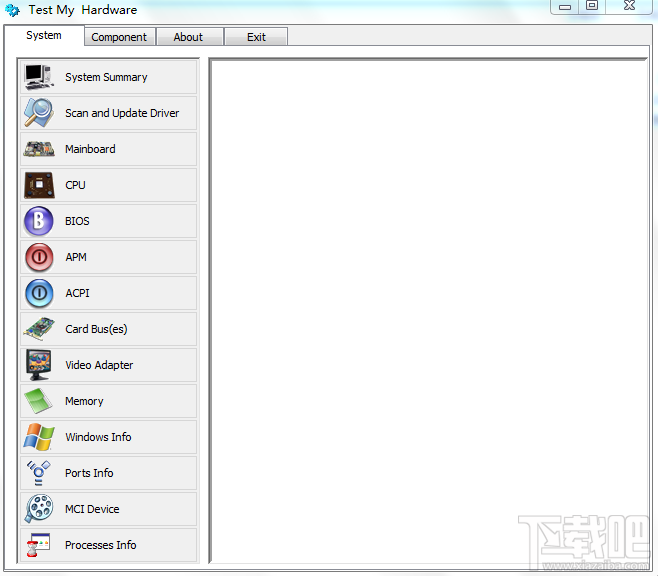Click the green Memory icon
658x576 pixels.
pyautogui.click(x=39, y=401)
